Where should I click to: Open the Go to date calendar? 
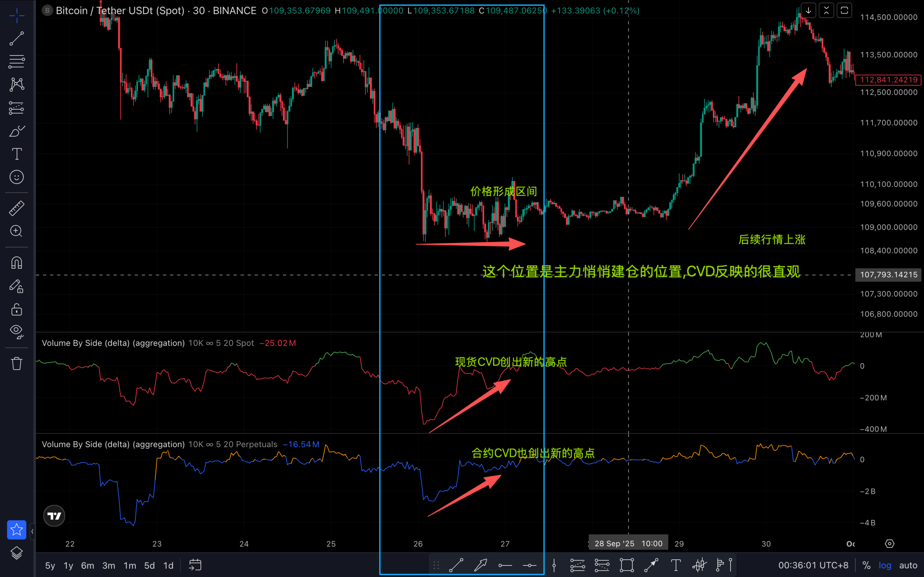[x=195, y=565]
